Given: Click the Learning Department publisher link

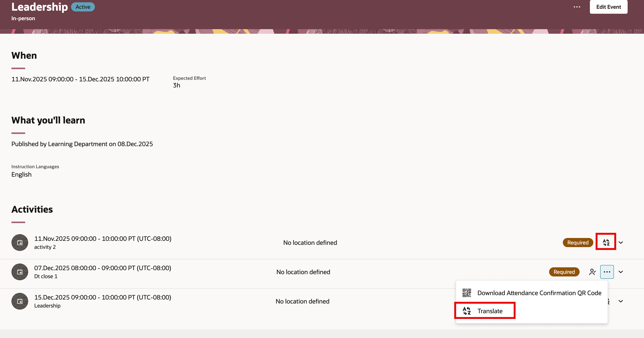Looking at the screenshot, I should pyautogui.click(x=76, y=144).
